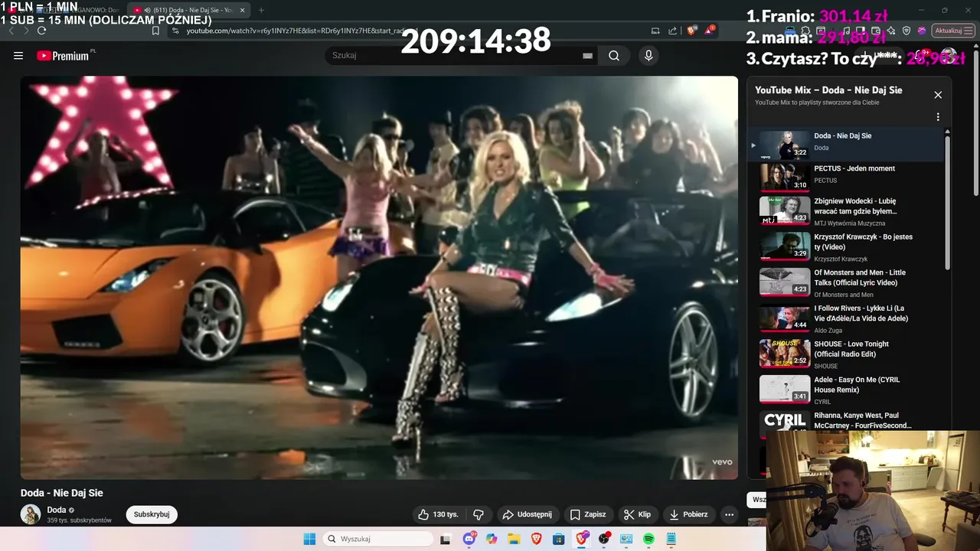Open the playlist three-dot options menu
The image size is (980, 551).
click(938, 117)
